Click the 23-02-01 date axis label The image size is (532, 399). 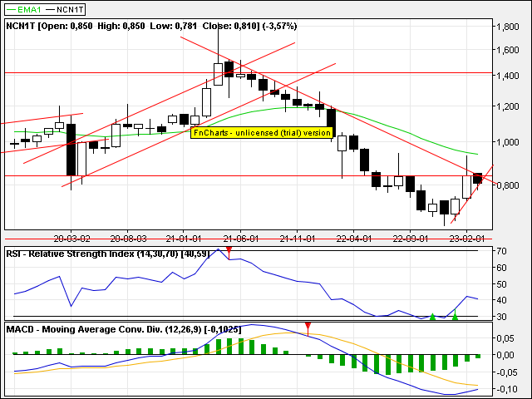(467, 239)
